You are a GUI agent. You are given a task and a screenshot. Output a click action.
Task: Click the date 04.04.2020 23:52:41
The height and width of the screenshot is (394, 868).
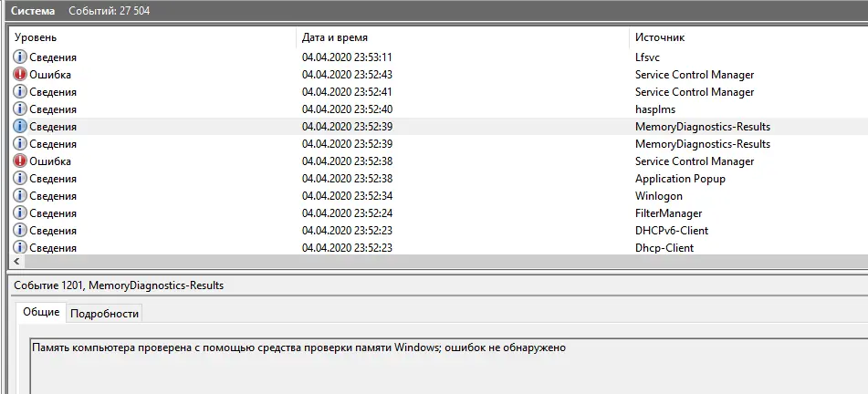pyautogui.click(x=347, y=92)
